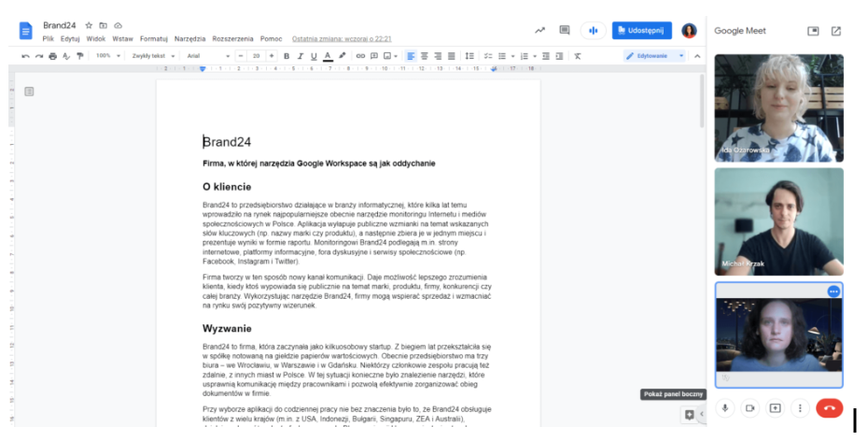Collapse the toolbar with the up chevron
The height and width of the screenshot is (441, 868).
(697, 56)
